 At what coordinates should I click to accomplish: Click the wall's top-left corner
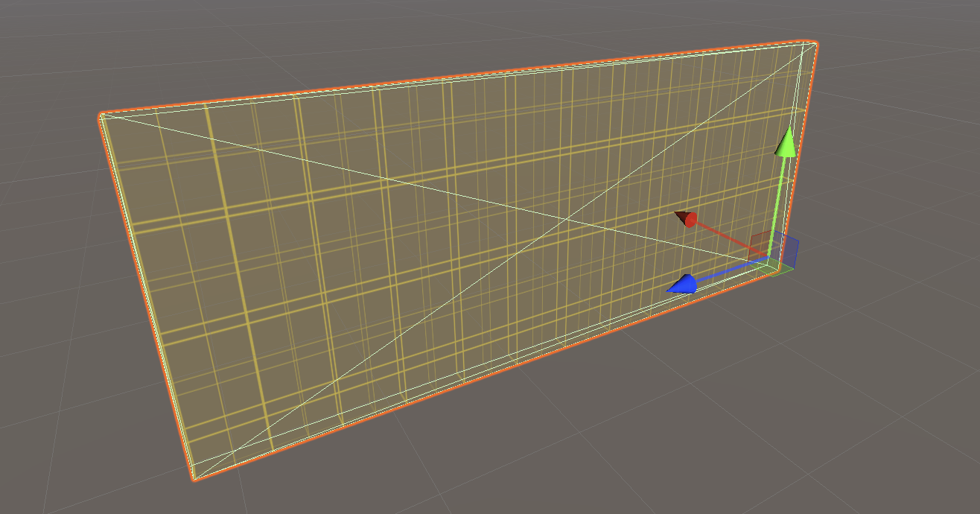click(x=101, y=115)
